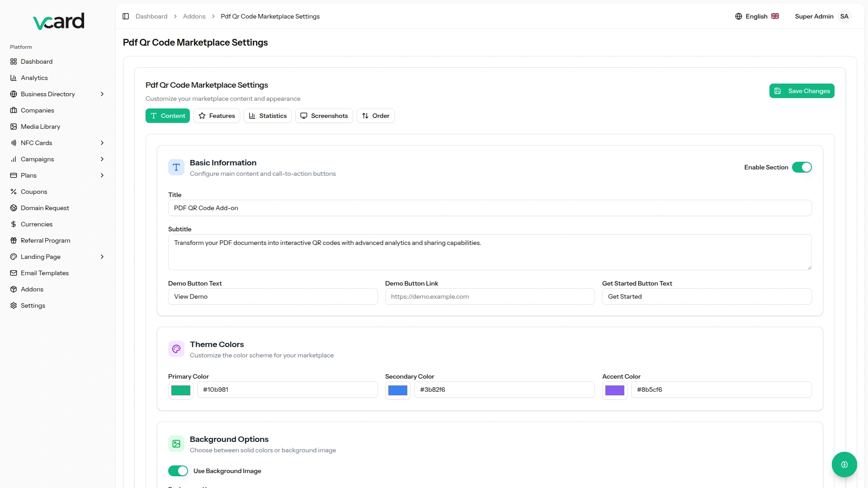Click the Email Templates envelope icon

pos(14,273)
